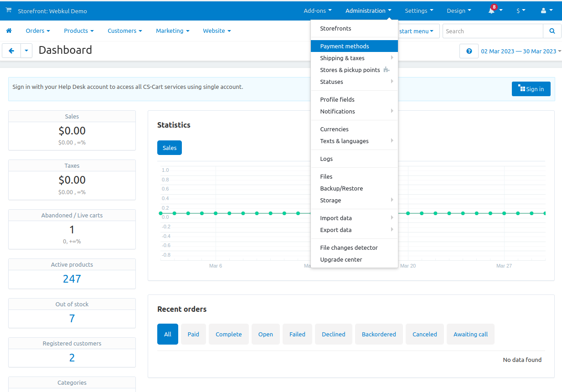Expand the Orders dropdown menu
The image size is (562, 392).
[38, 31]
